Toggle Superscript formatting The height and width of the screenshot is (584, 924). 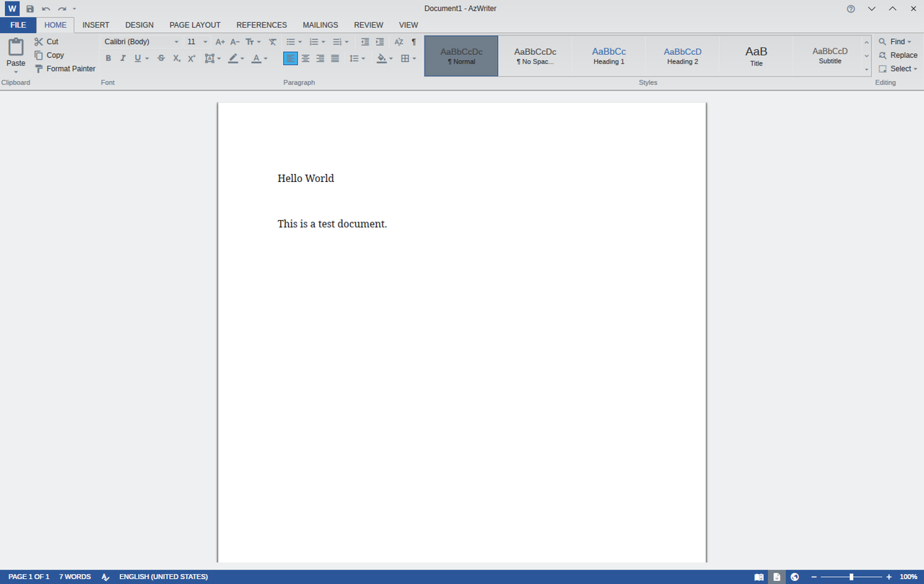(x=191, y=58)
